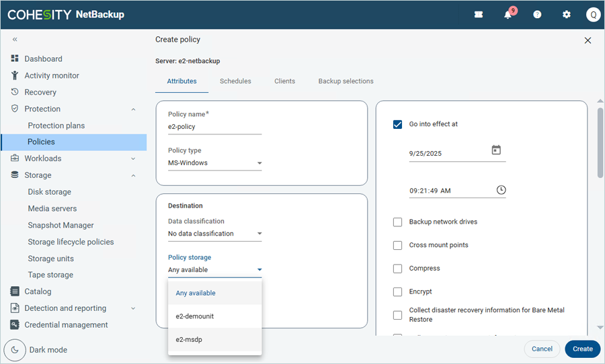Switch to the Schedules tab

pyautogui.click(x=235, y=81)
